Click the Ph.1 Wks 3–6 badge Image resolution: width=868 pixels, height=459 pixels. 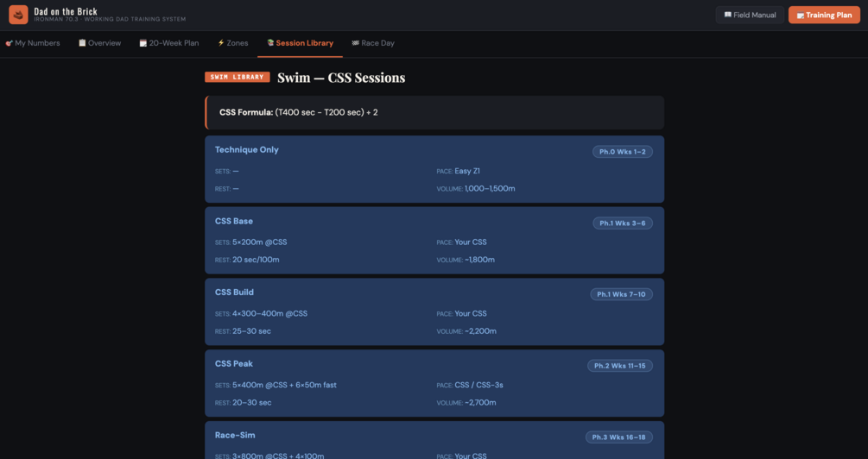click(x=622, y=223)
